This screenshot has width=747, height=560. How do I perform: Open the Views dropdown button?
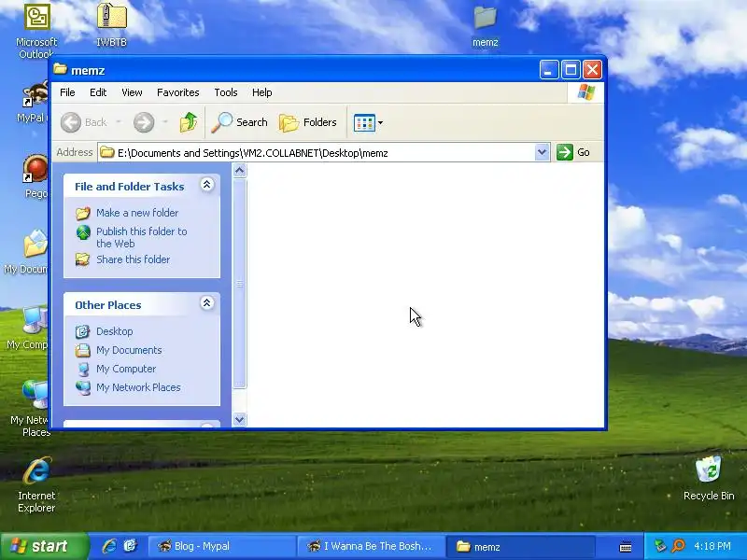(368, 122)
